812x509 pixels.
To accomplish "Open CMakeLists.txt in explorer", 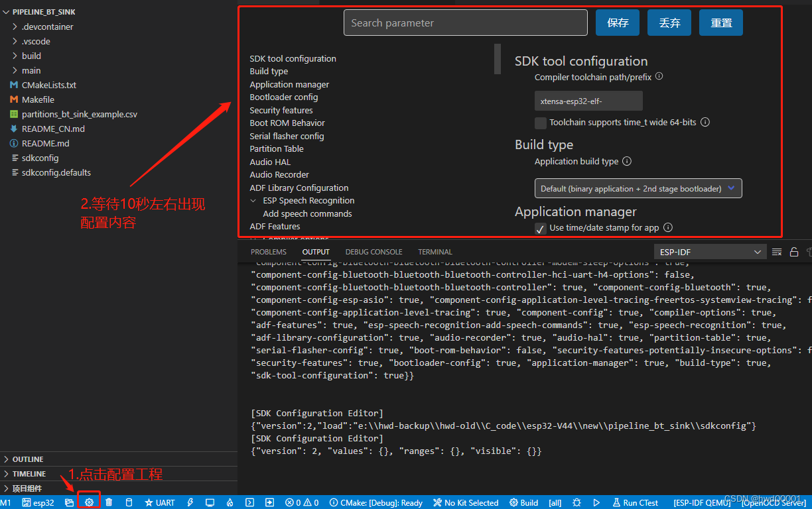I will (x=49, y=85).
